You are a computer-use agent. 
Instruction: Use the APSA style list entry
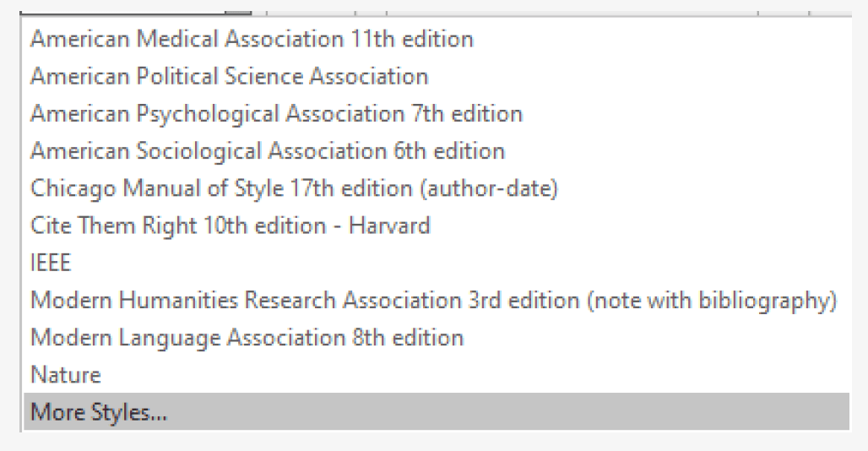pos(229,76)
